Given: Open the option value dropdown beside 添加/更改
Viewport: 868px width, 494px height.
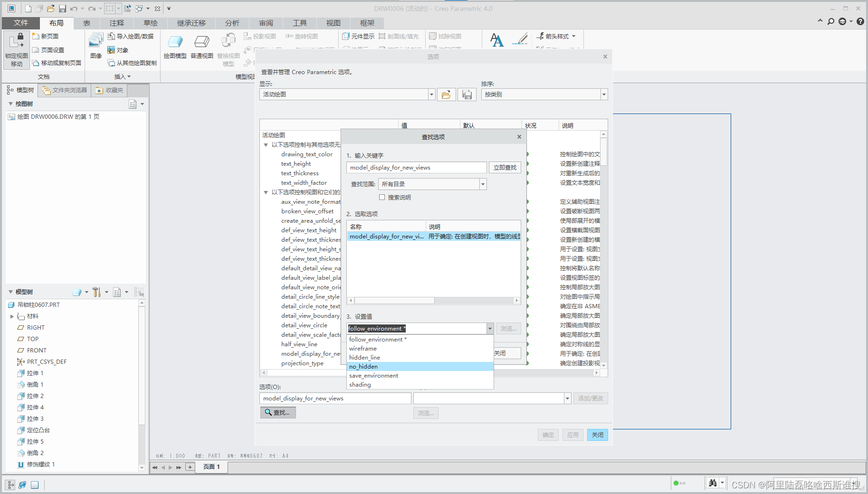Looking at the screenshot, I should point(567,399).
